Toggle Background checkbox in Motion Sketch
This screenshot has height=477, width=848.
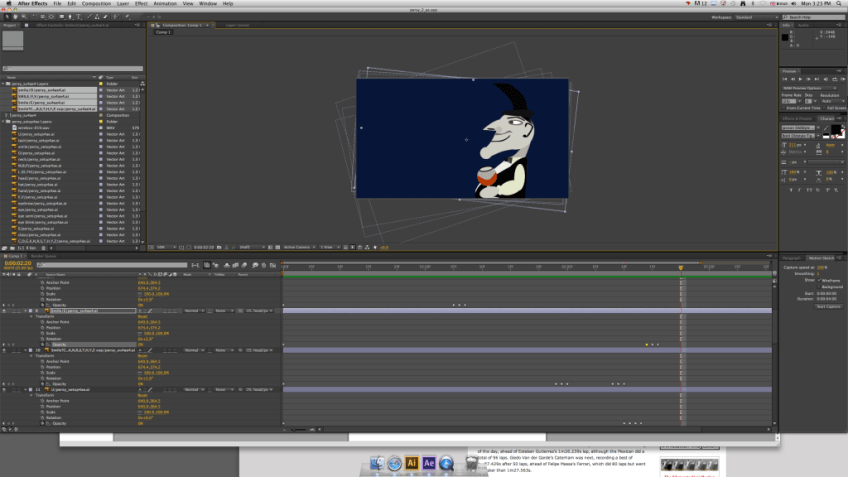coord(818,286)
